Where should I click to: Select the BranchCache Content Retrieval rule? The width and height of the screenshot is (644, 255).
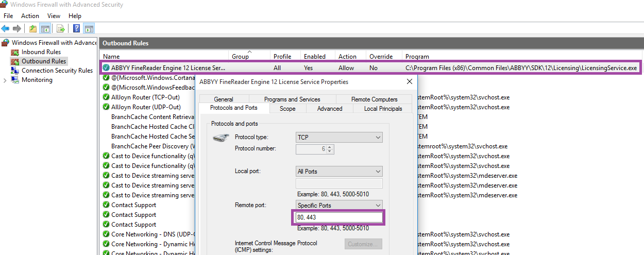pyautogui.click(x=152, y=117)
